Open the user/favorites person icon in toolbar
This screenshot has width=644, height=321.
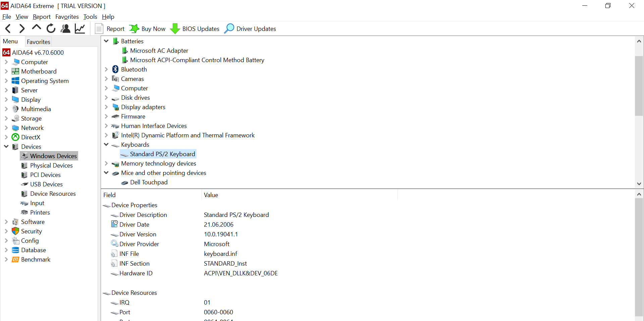click(x=65, y=29)
